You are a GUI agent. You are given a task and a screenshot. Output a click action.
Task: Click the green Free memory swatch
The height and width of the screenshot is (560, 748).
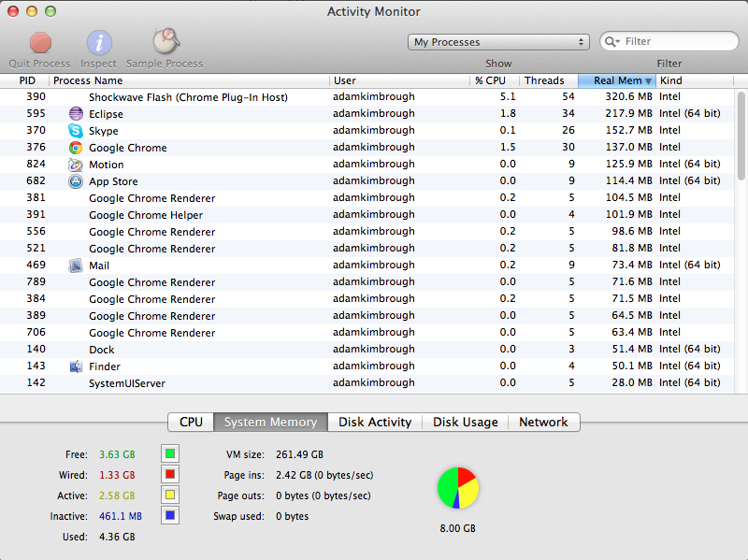(170, 453)
